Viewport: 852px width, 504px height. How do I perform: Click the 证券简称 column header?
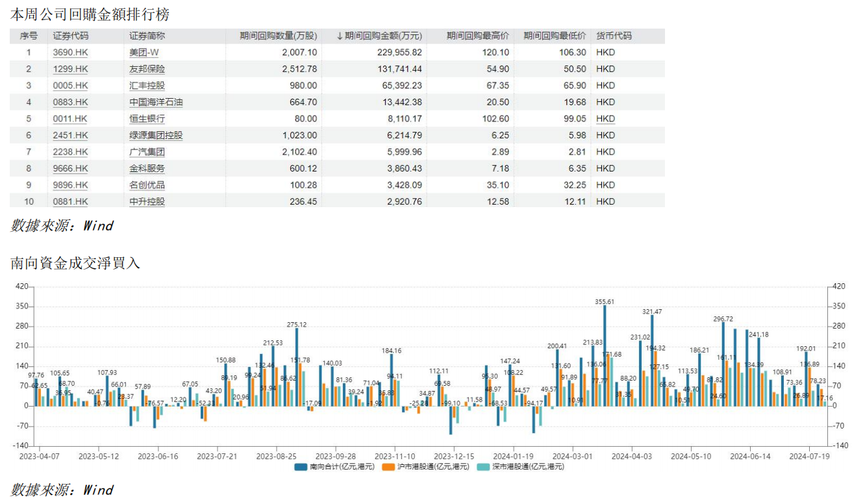click(x=147, y=36)
